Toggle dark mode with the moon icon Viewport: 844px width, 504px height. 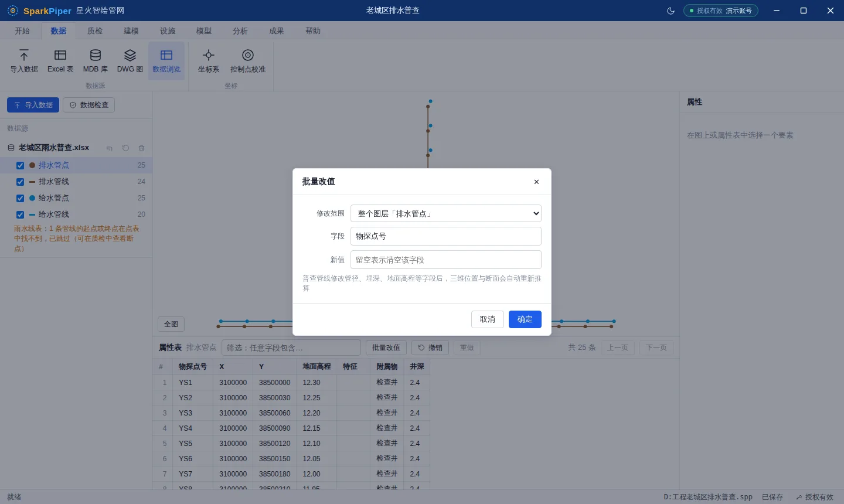(671, 11)
